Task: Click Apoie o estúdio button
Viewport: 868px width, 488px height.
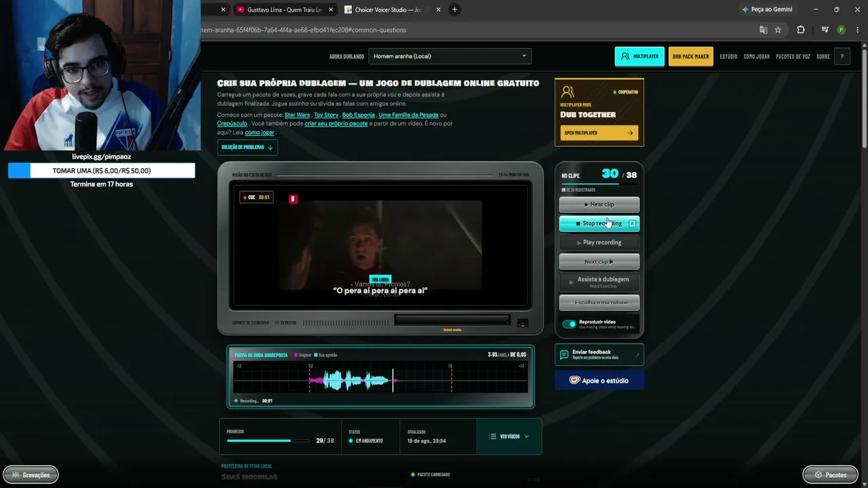Action: point(599,380)
